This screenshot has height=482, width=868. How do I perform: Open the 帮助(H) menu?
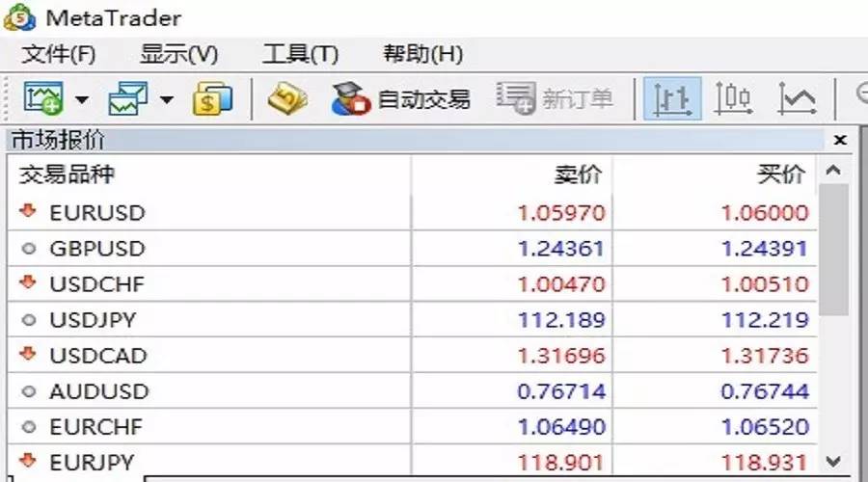click(x=423, y=54)
